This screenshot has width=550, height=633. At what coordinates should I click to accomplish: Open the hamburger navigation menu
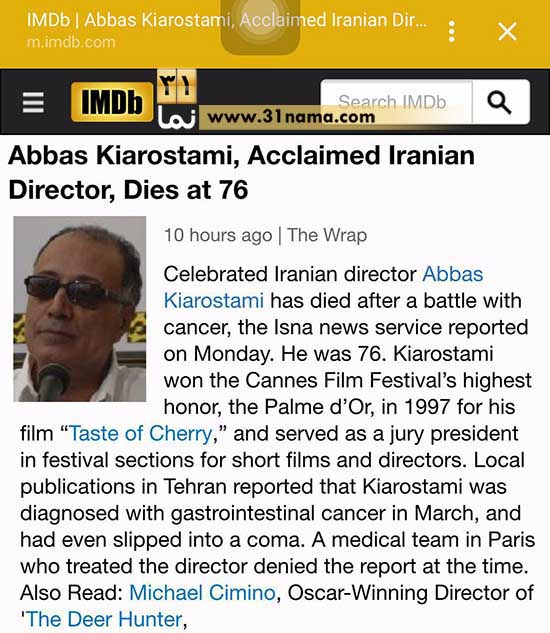[33, 103]
